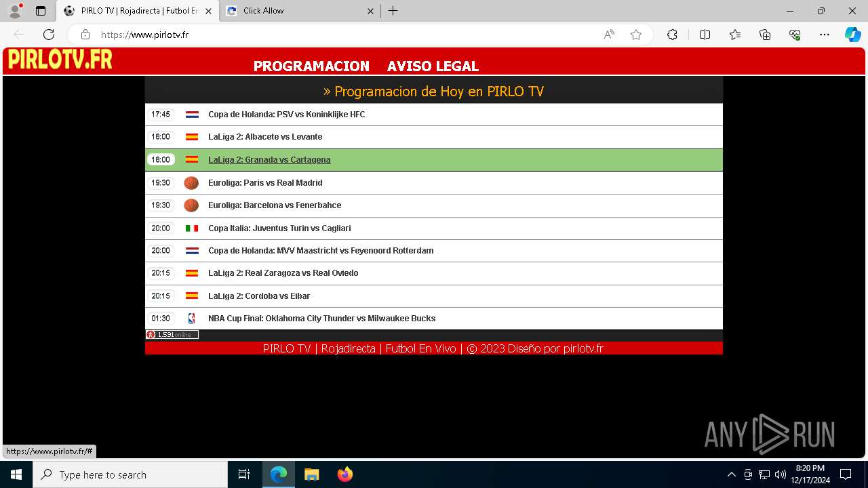Click the Programacion de Hoy heading

tap(433, 91)
